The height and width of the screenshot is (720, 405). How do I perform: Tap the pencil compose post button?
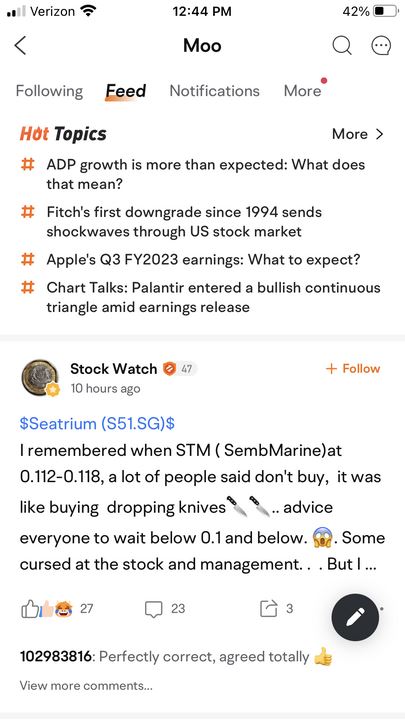[x=355, y=617]
